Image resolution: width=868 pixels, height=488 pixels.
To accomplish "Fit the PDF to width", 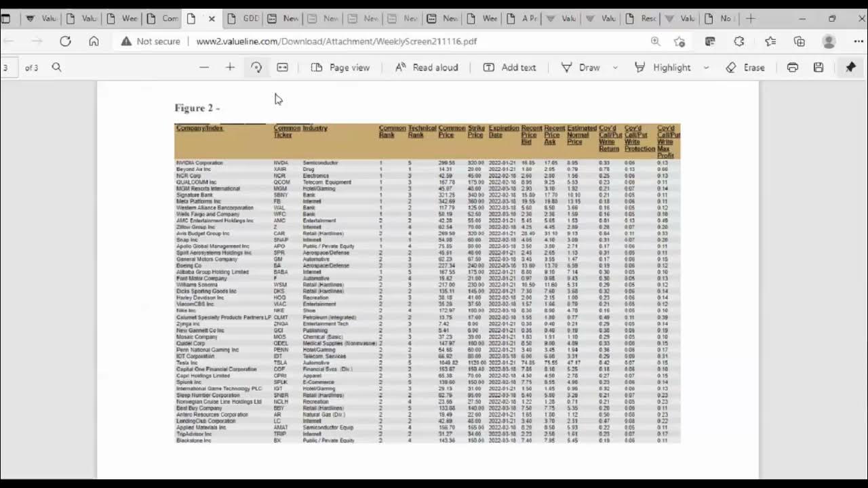I will coord(283,67).
